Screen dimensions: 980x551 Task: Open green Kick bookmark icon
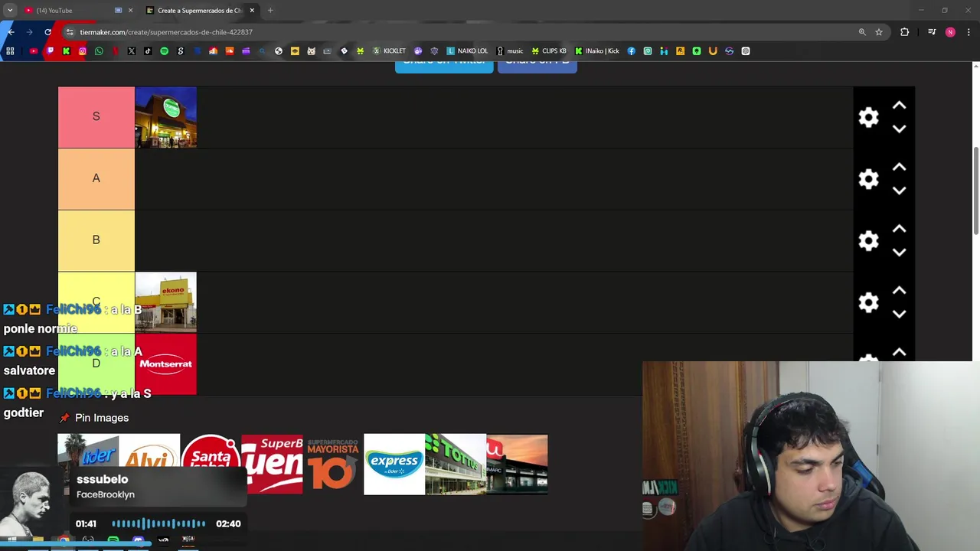(x=66, y=51)
